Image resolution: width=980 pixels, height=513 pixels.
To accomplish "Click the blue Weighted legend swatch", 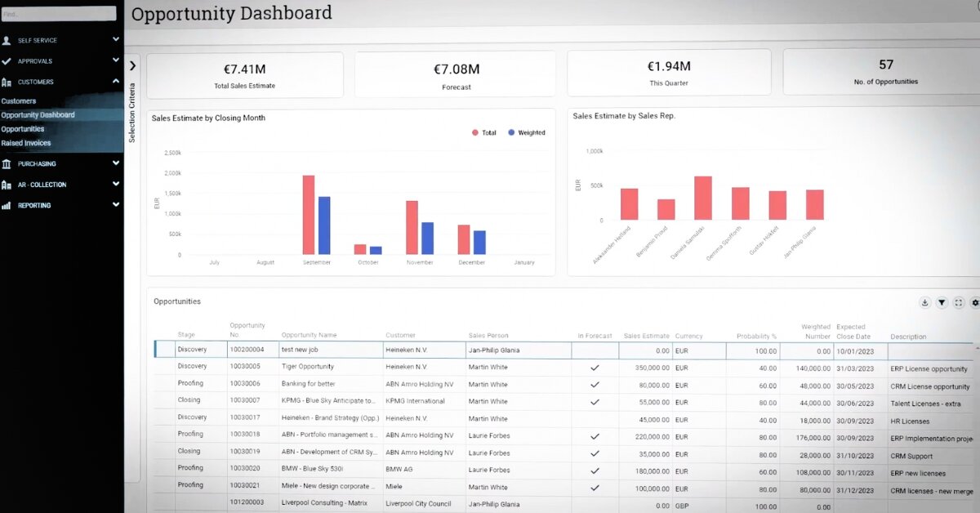I will point(511,132).
